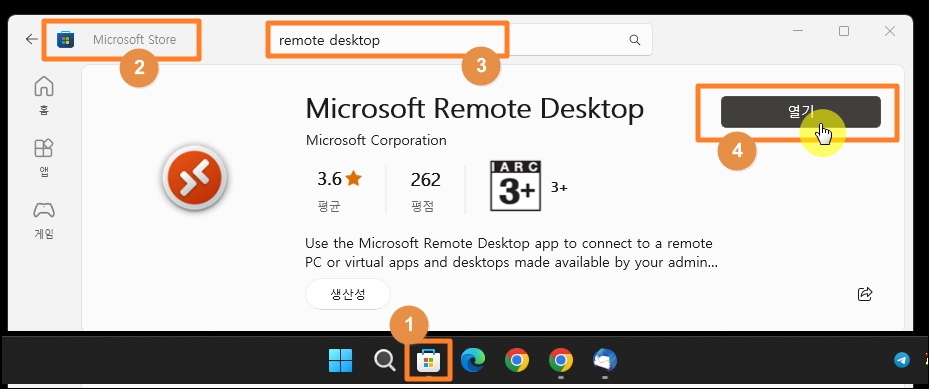The image size is (929, 389).
Task: Click the Microsoft Store taskbar icon
Action: [428, 360]
